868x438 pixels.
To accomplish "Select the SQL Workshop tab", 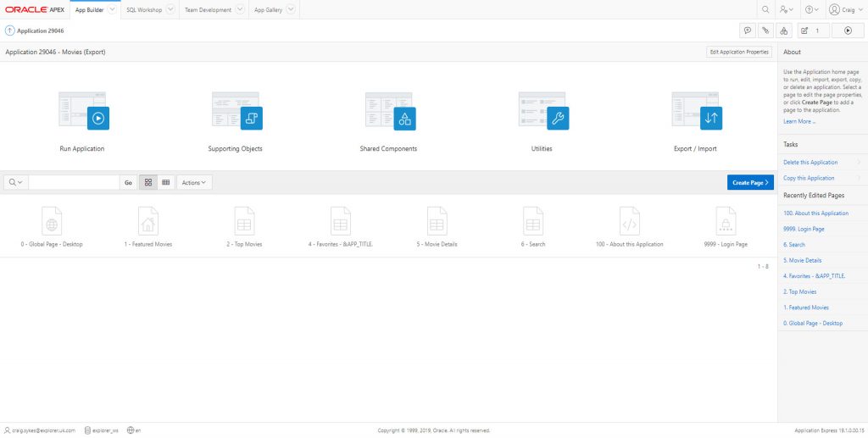I will click(x=143, y=9).
